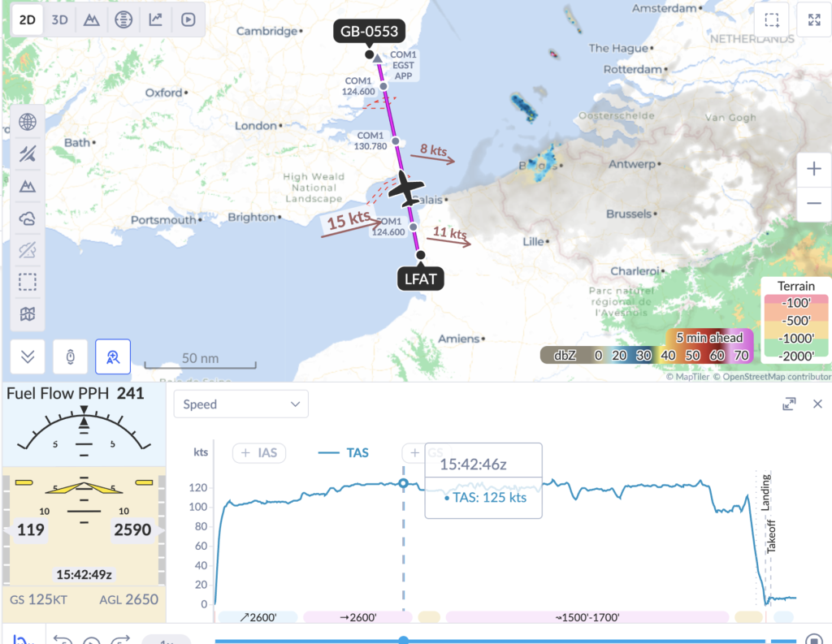Click the globe map-style icon
This screenshot has height=644, width=832.
tap(28, 122)
